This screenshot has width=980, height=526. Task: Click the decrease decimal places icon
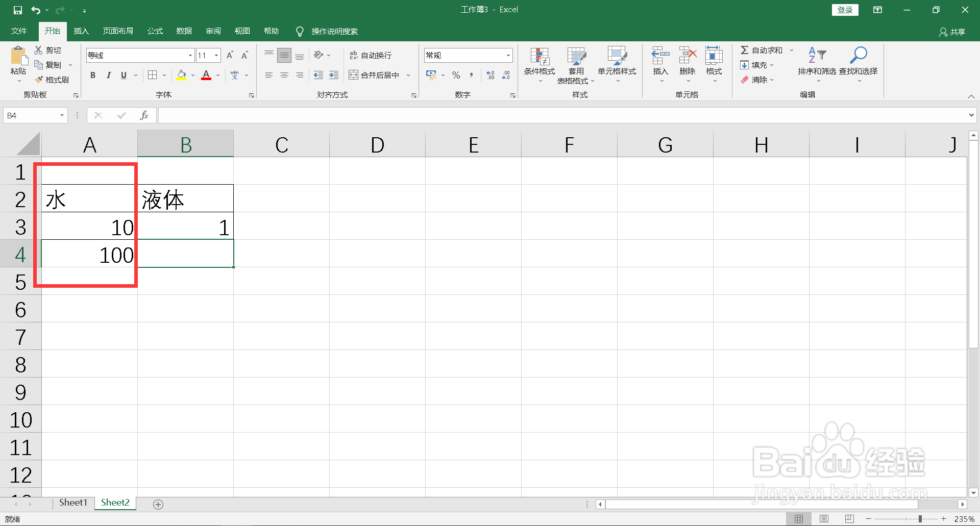point(506,75)
